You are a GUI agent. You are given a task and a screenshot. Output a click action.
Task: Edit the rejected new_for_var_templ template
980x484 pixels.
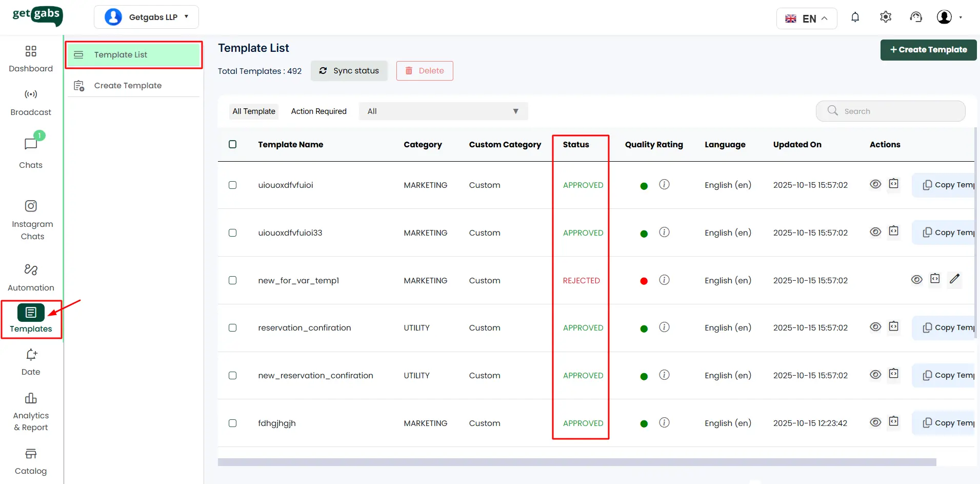click(x=954, y=279)
